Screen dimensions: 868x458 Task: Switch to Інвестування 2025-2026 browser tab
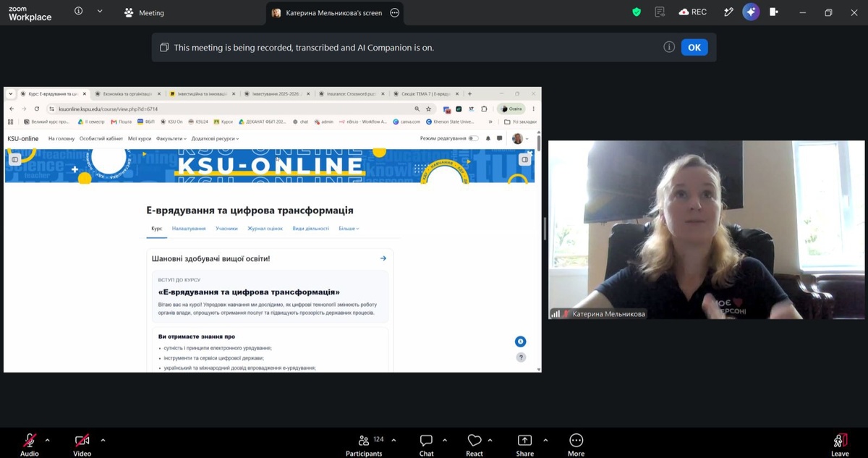pos(276,94)
